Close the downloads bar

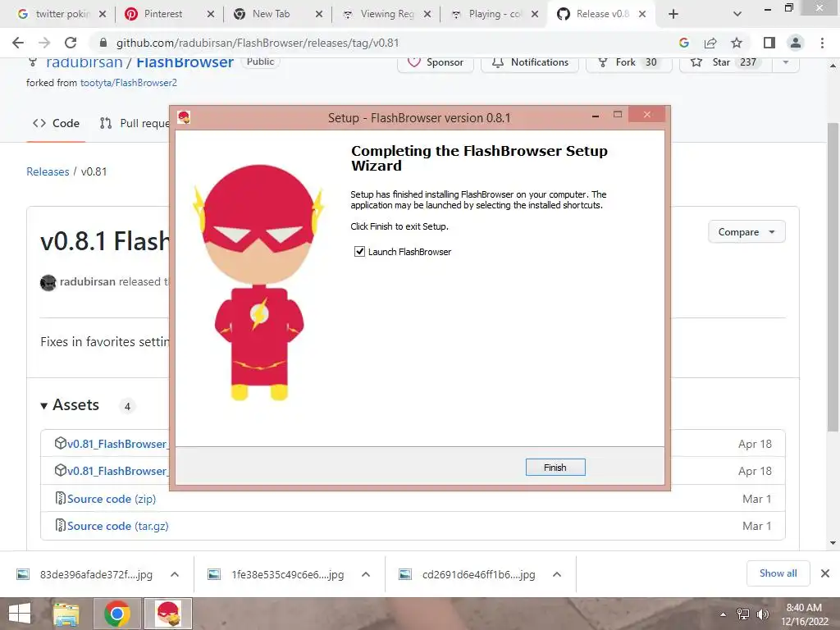pyautogui.click(x=825, y=573)
